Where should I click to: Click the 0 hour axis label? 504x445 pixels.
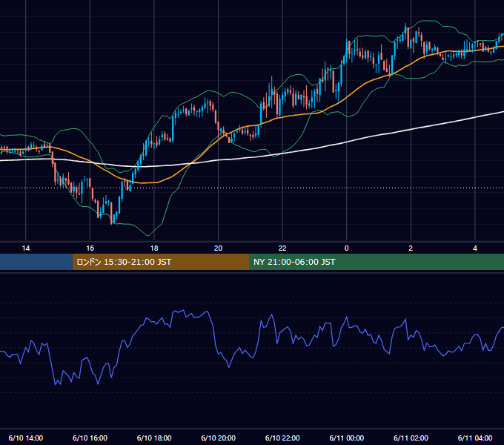coord(347,248)
